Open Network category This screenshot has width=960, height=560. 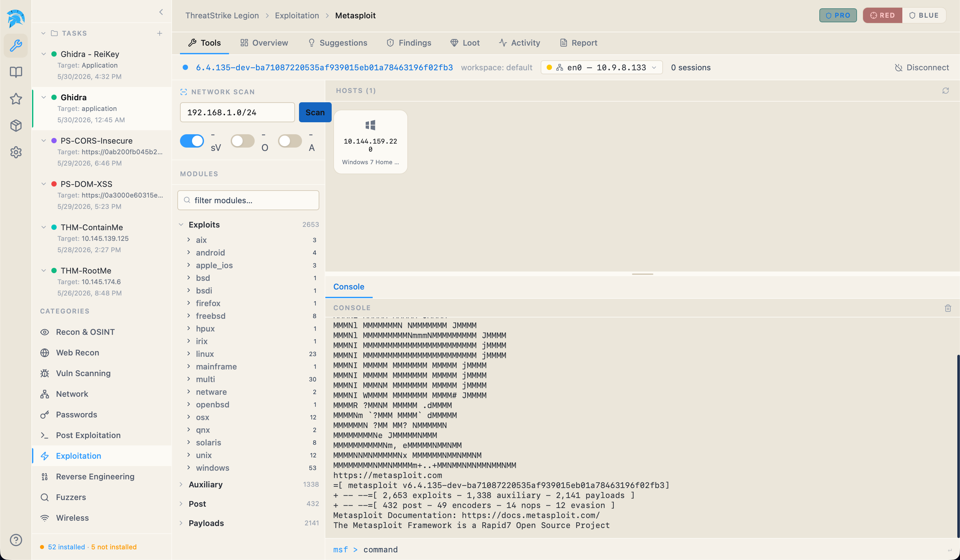pos(102,394)
